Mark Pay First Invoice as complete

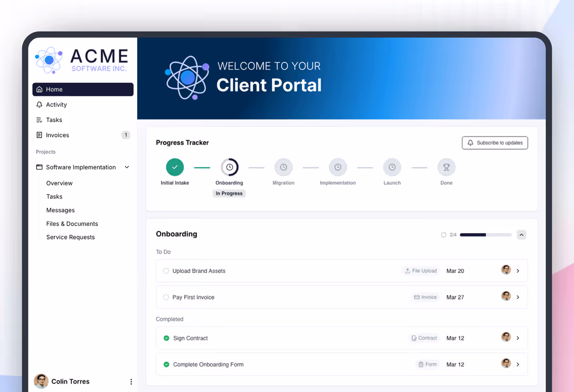tap(166, 297)
